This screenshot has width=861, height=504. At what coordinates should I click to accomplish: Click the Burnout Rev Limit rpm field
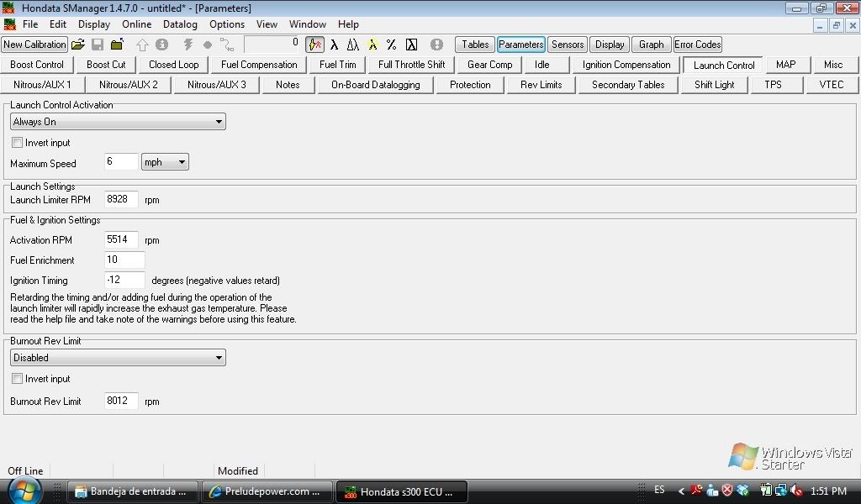coord(121,401)
